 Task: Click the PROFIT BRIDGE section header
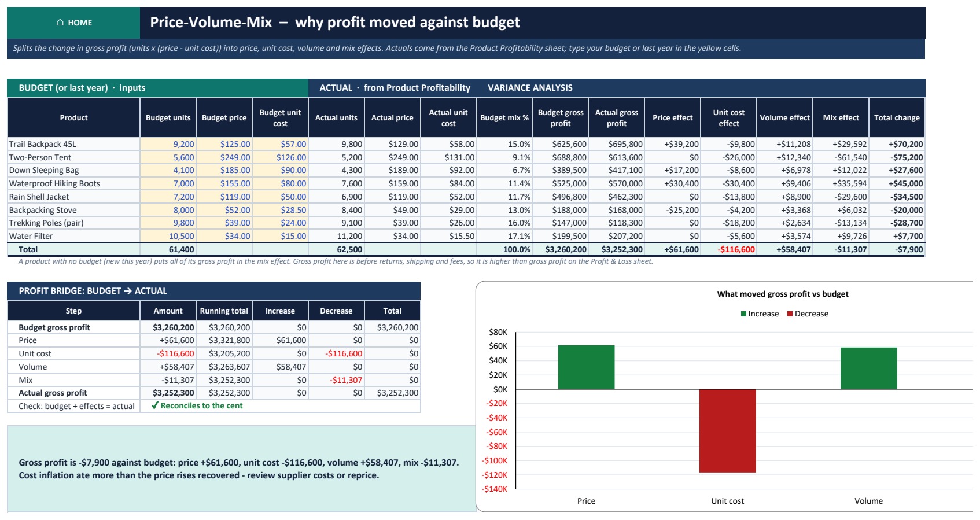click(213, 291)
